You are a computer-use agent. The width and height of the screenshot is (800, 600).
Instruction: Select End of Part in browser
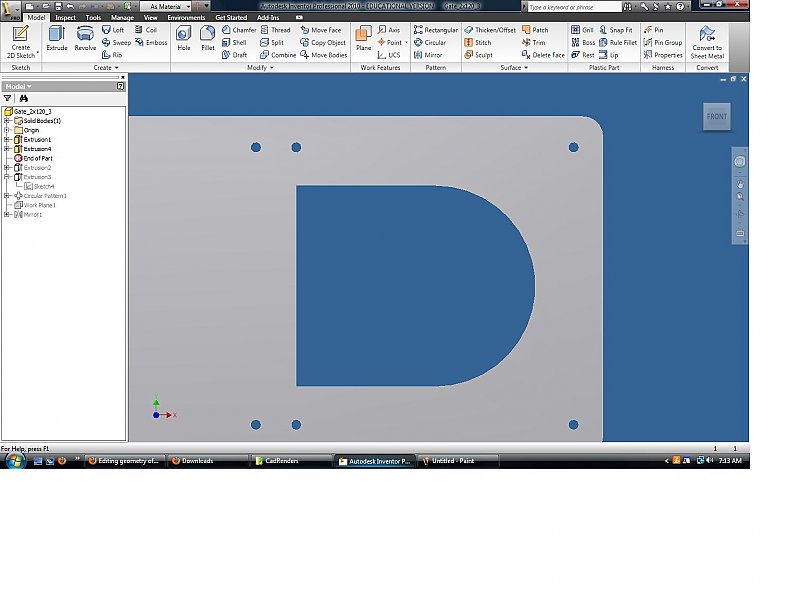pyautogui.click(x=37, y=158)
